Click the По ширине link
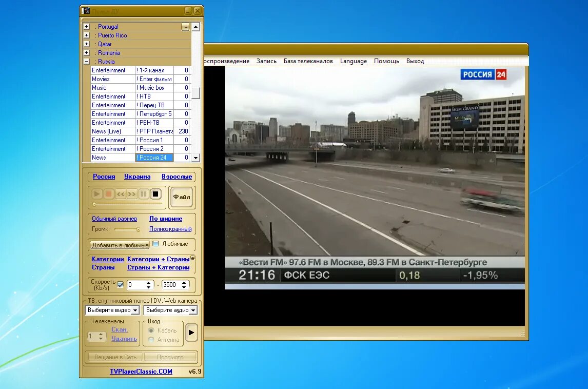The height and width of the screenshot is (389, 588). (166, 219)
